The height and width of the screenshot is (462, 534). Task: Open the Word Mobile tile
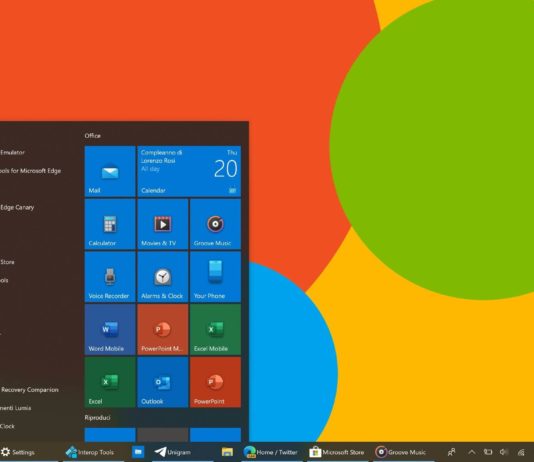110,330
